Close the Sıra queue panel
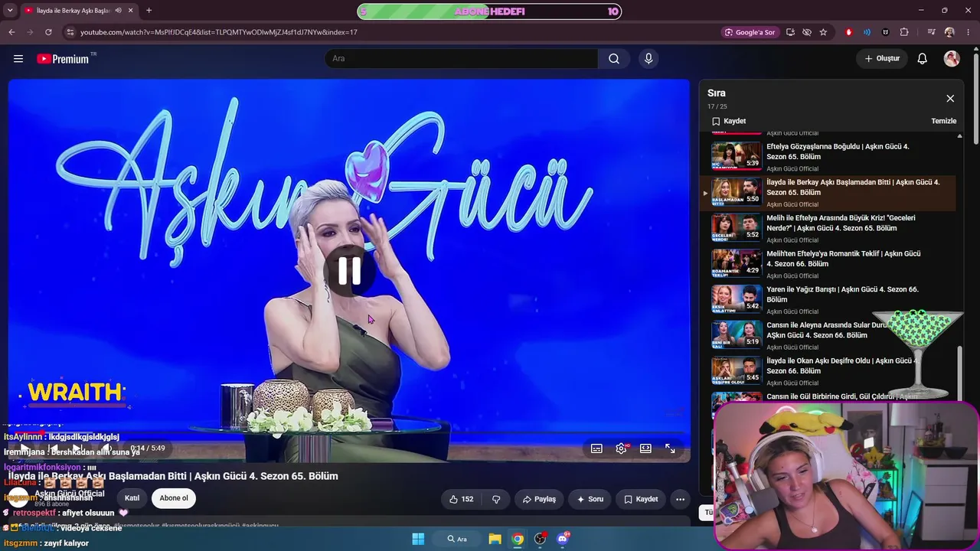The image size is (980, 551). (950, 99)
